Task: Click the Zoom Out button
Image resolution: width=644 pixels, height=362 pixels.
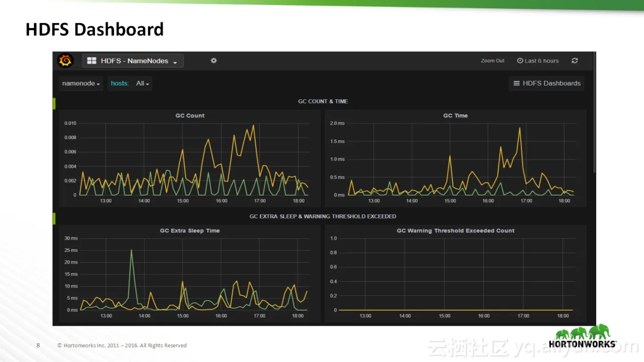Action: click(493, 61)
